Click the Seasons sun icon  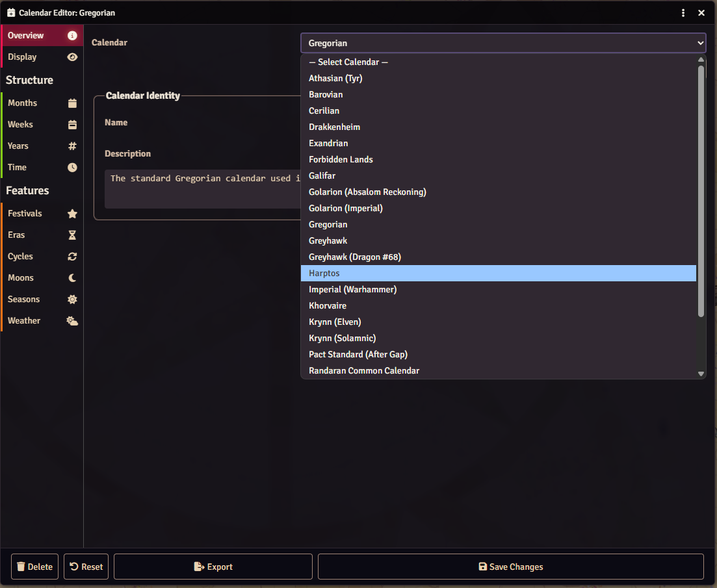(x=72, y=299)
